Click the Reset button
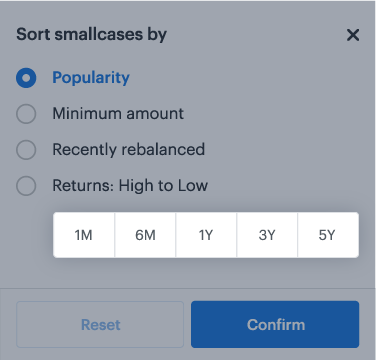 point(100,325)
